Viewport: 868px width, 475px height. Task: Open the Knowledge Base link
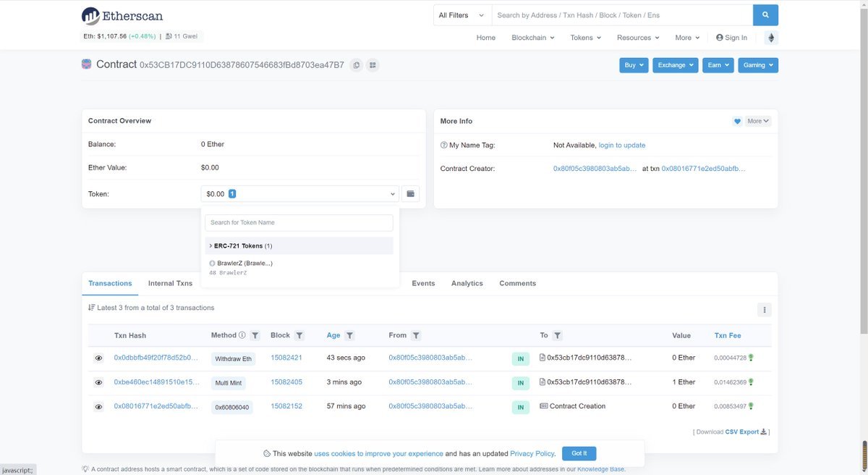click(x=600, y=469)
